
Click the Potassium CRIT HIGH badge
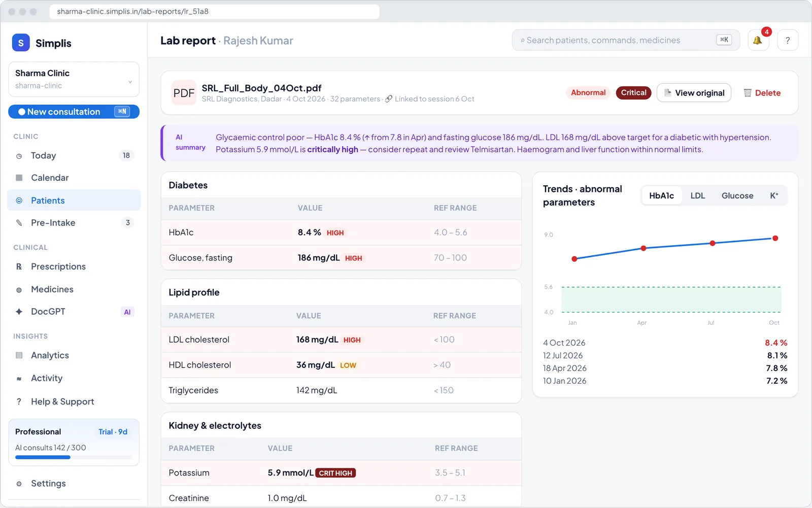coord(335,473)
